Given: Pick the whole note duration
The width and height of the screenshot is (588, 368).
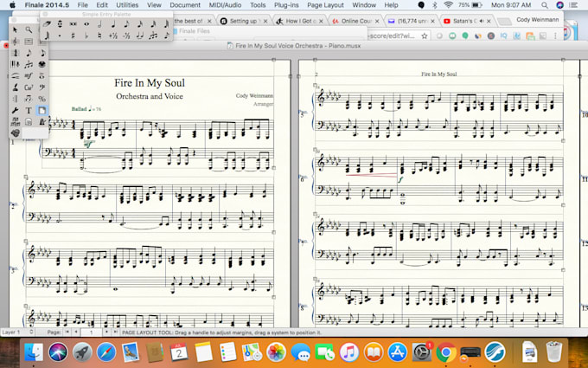Looking at the screenshot, I should (x=86, y=24).
